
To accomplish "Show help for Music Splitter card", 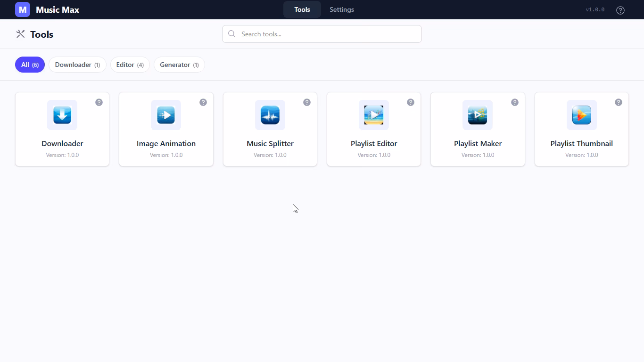I will point(307,102).
